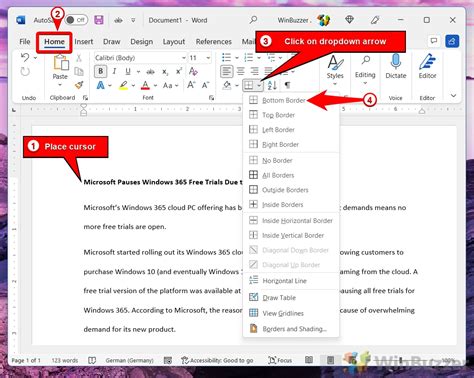474x378 pixels.
Task: Click the Undo arrow icon
Action: (25, 58)
